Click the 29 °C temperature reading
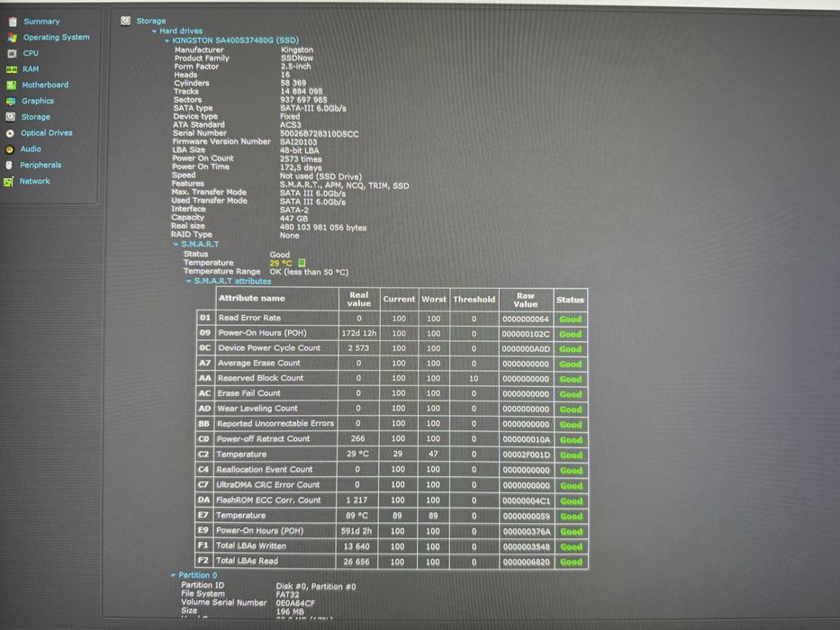Screen dimensions: 840x630 point(281,263)
